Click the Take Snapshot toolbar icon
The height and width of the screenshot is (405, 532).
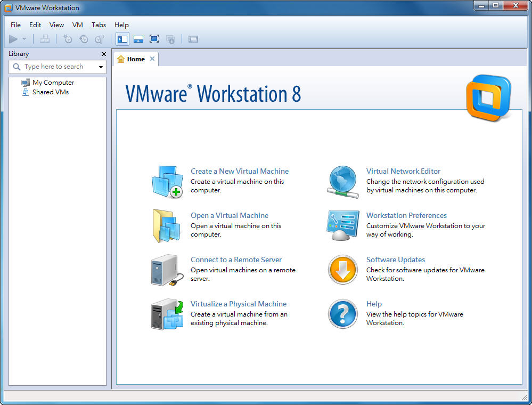68,39
